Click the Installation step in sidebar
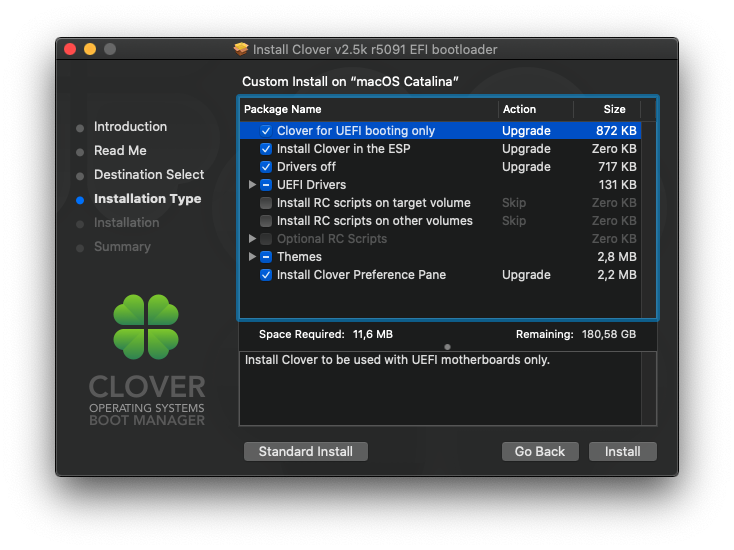 [x=126, y=223]
